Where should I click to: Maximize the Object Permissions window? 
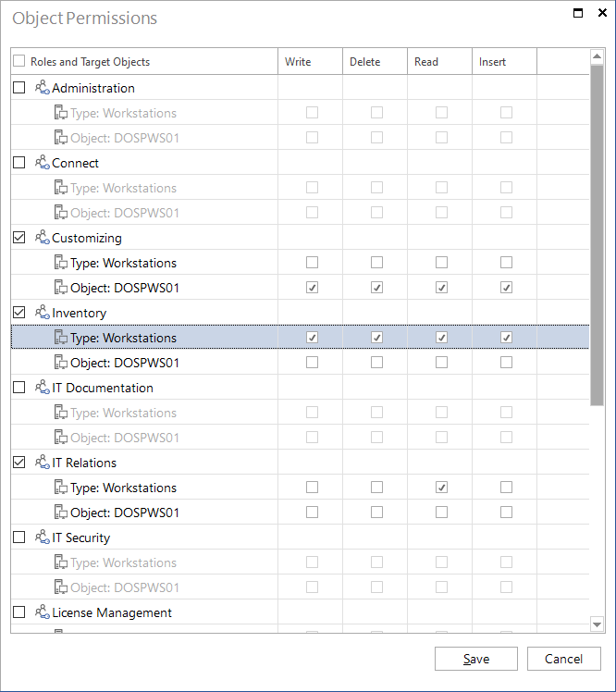tap(577, 13)
